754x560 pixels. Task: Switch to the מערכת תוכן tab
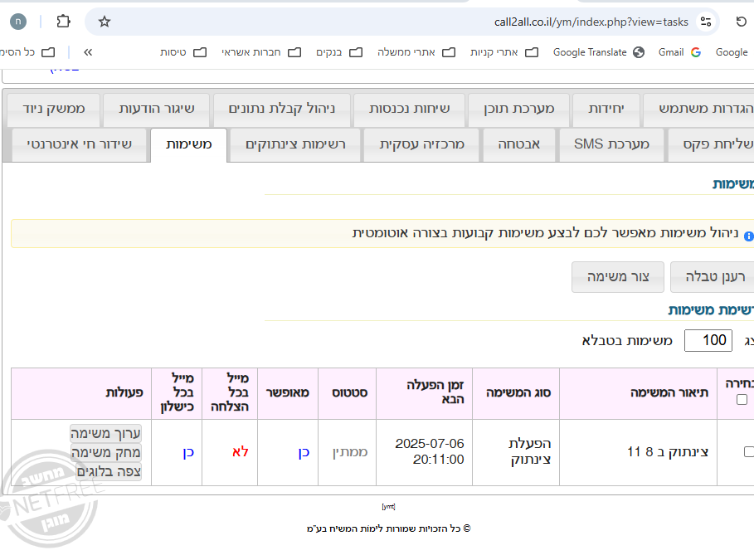[x=519, y=110]
